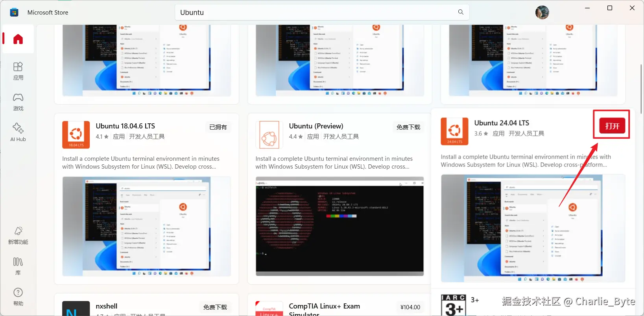Open the 库 (Library) page

(18, 266)
